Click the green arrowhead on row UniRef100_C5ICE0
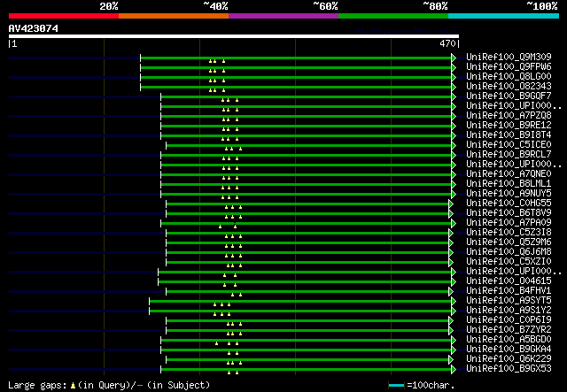The height and width of the screenshot is (392, 567). [x=454, y=145]
